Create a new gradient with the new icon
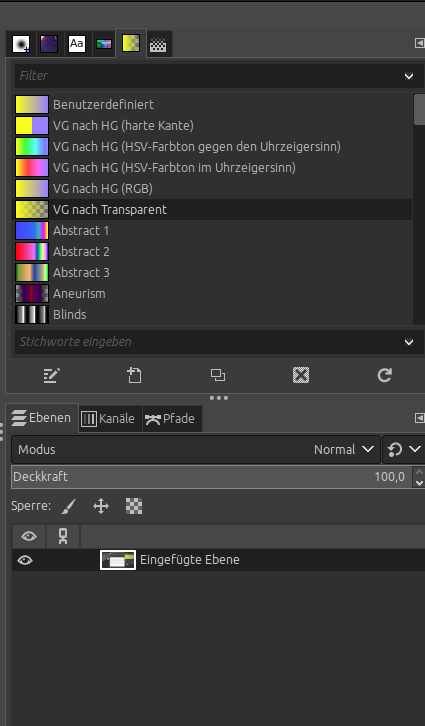The image size is (425, 726). pyautogui.click(x=135, y=375)
